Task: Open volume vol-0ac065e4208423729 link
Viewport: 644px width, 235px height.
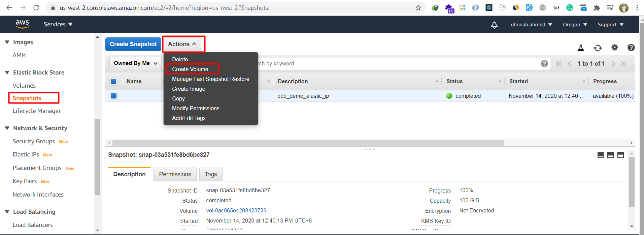Action: click(x=236, y=210)
